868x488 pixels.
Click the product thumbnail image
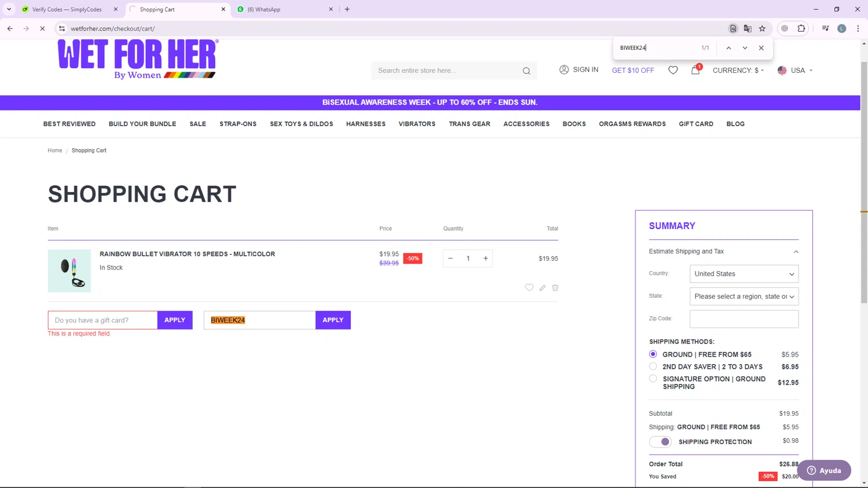point(69,271)
